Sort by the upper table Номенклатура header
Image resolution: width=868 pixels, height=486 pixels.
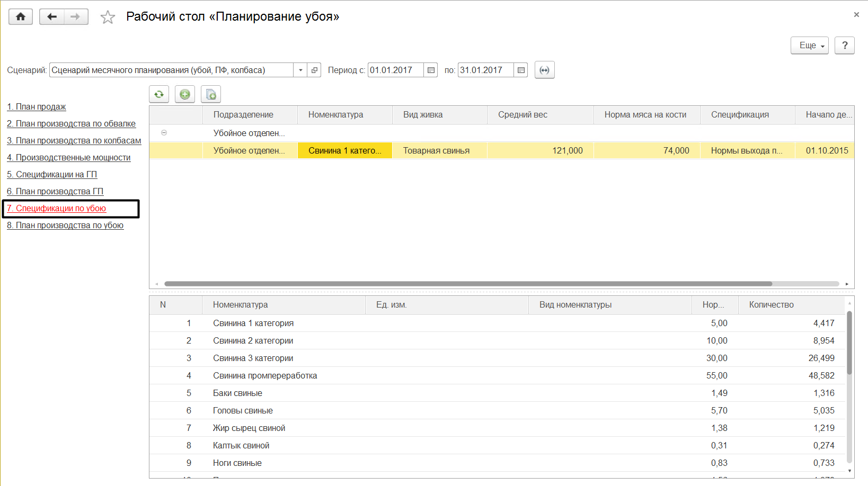click(345, 115)
